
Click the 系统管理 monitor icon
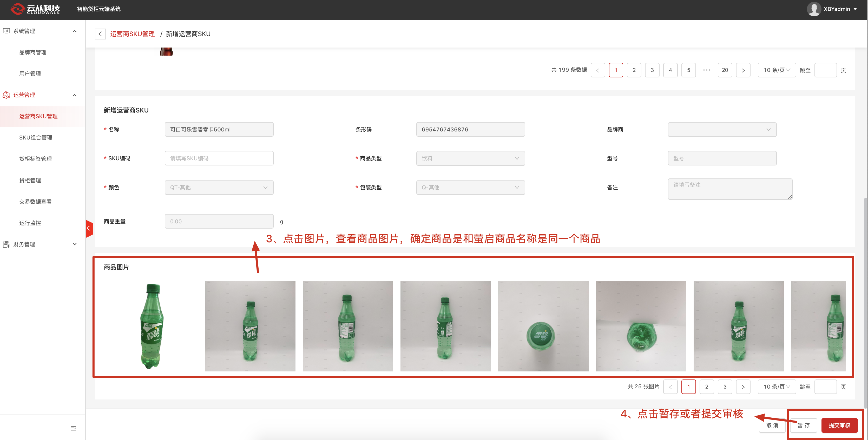(6, 31)
